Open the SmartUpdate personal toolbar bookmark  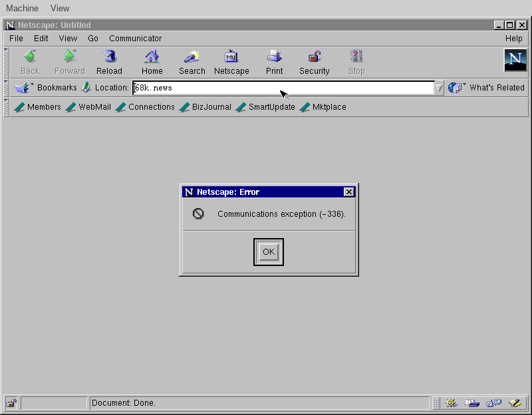pyautogui.click(x=265, y=107)
